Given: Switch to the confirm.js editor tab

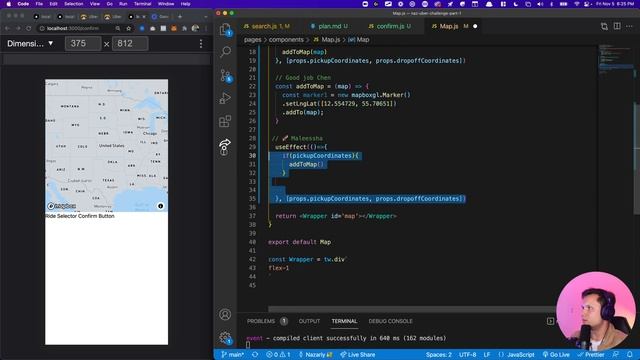Looking at the screenshot, I should [x=390, y=26].
